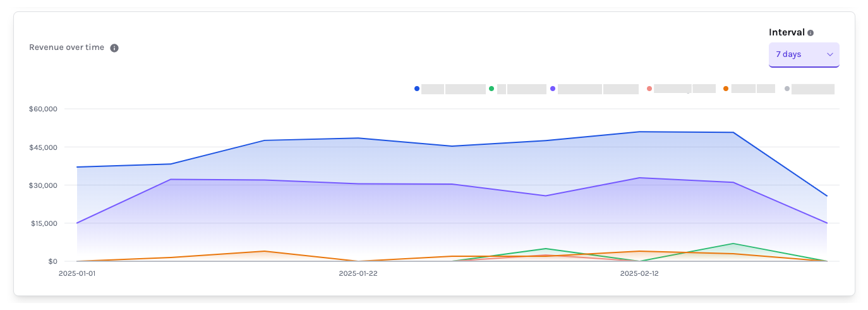This screenshot has height=310, width=868.
Task: Toggle the blue series legend dot
Action: click(417, 89)
